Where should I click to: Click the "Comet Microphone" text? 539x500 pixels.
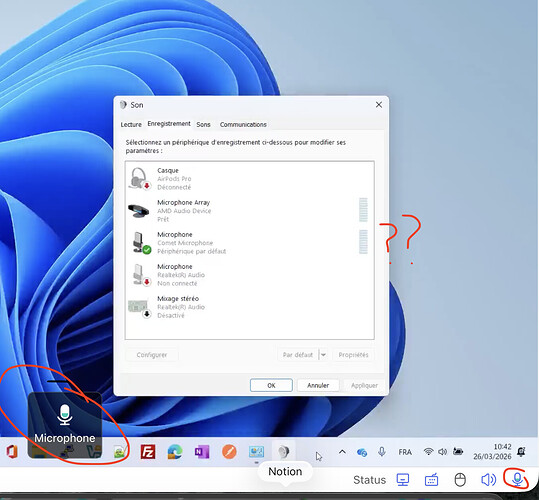185,243
